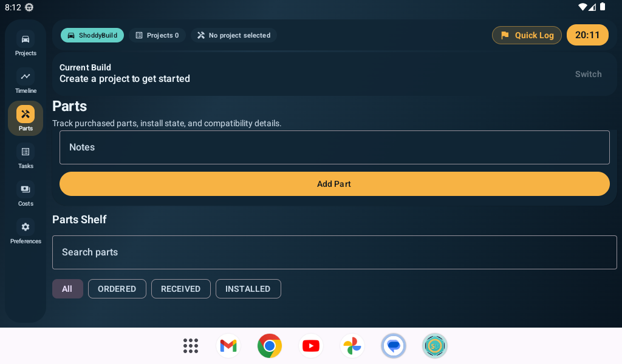Click the Add Part button
The width and height of the screenshot is (622, 364).
click(x=335, y=184)
